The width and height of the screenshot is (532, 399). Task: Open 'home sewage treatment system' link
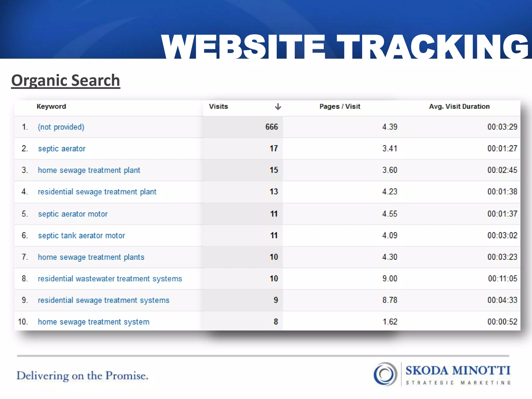tap(94, 322)
